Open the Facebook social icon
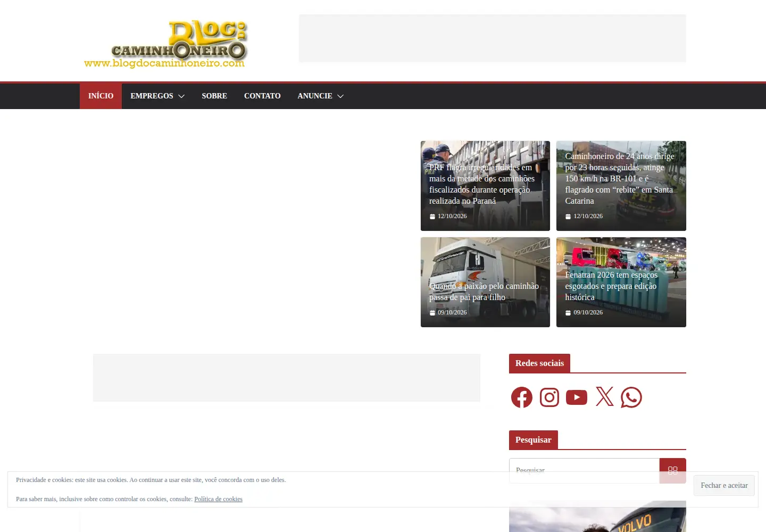This screenshot has width=766, height=532. [x=521, y=397]
